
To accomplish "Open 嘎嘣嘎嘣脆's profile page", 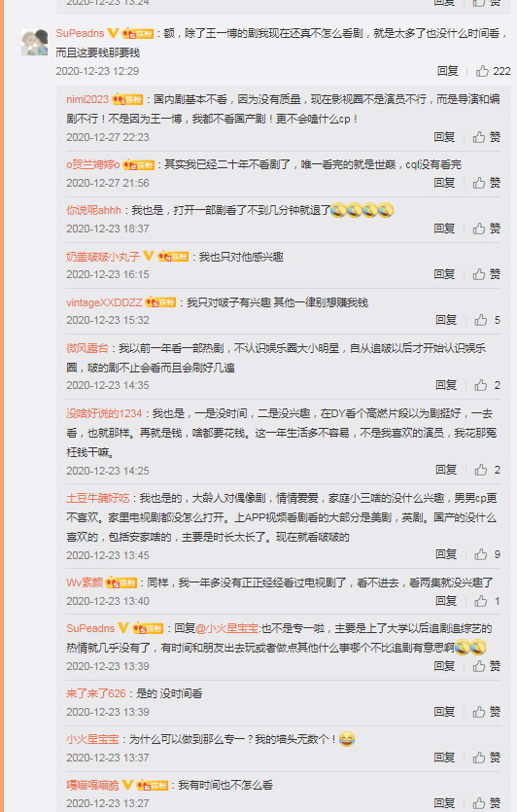I will coord(92,785).
